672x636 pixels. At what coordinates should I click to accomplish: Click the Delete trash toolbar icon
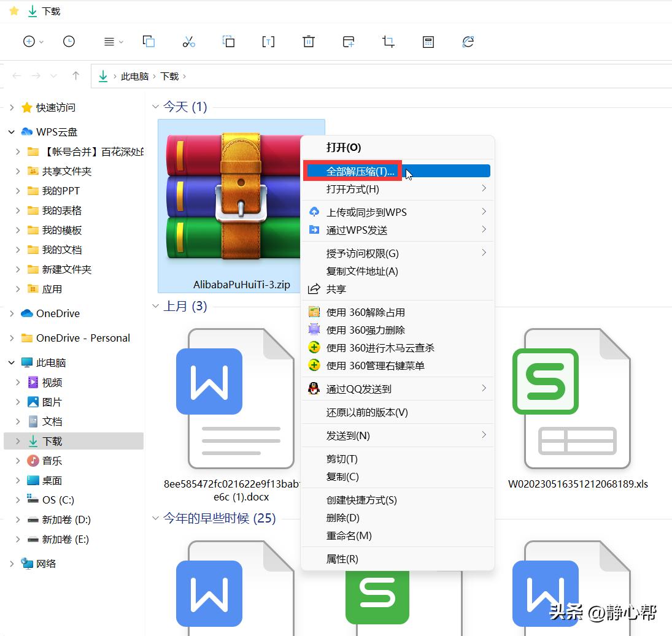[309, 42]
